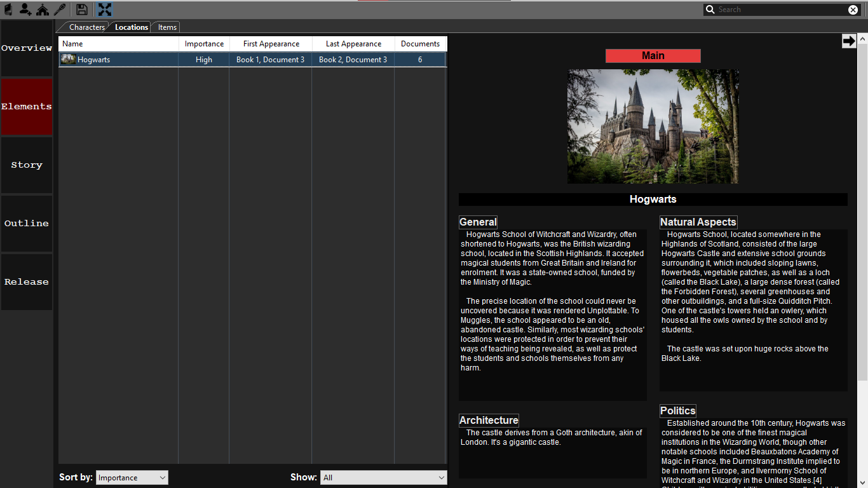868x488 pixels.
Task: Toggle the fullscreen arrows icon
Action: pos(105,10)
